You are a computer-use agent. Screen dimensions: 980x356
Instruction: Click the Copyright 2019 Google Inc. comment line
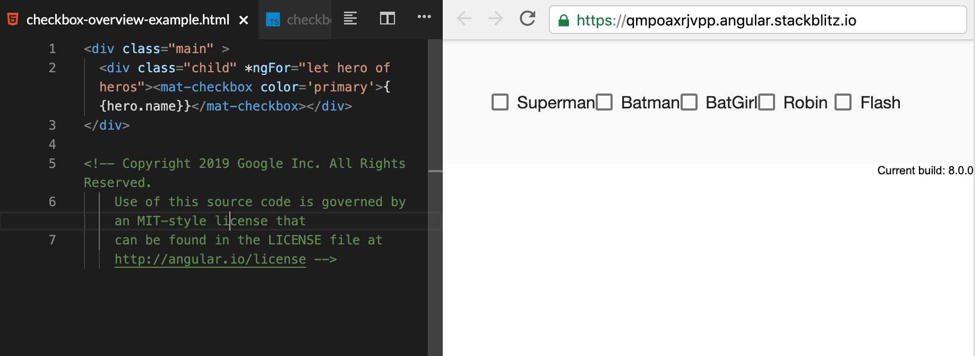245,164
